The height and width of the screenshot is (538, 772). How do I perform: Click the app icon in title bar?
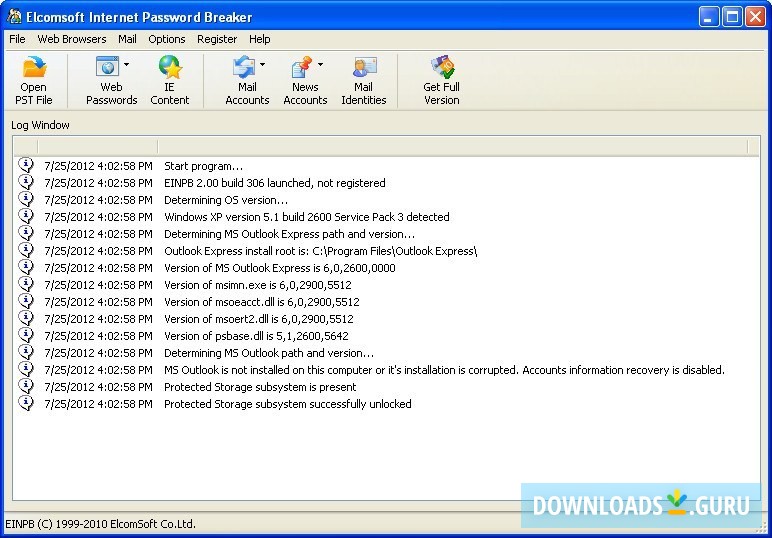pos(14,17)
